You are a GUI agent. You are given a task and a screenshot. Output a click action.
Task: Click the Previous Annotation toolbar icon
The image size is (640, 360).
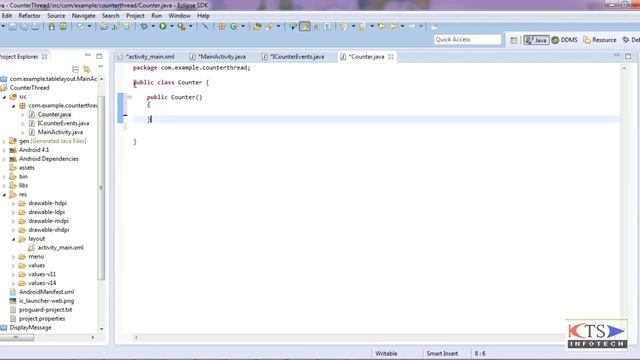362,27
